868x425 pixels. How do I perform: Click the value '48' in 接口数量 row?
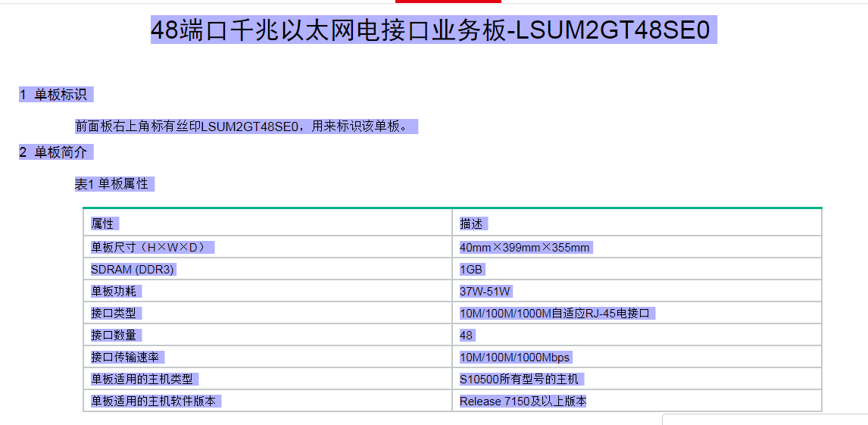coord(466,336)
